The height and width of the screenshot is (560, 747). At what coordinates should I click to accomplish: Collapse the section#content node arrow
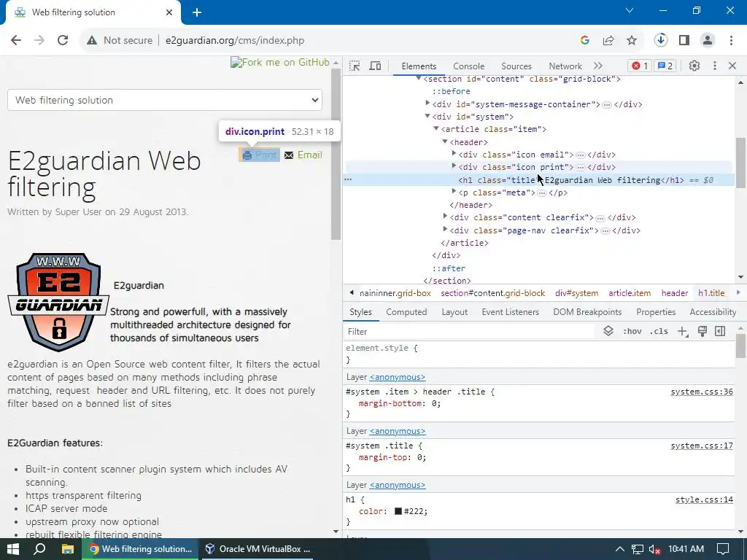[419, 78]
